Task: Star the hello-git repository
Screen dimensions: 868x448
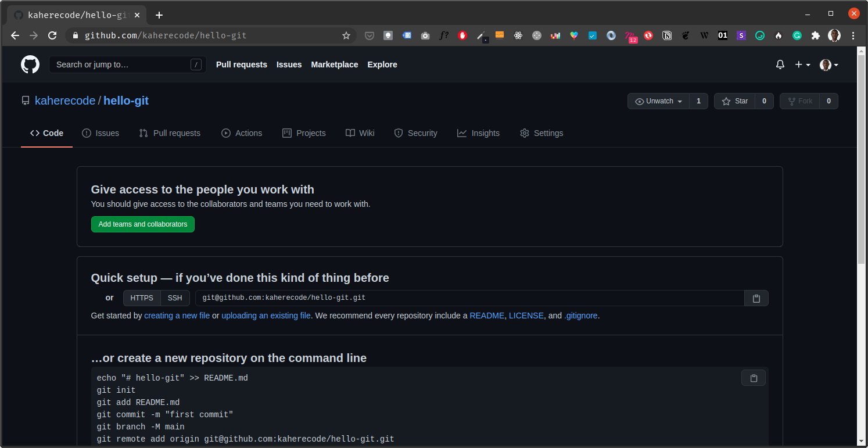Action: click(x=735, y=101)
